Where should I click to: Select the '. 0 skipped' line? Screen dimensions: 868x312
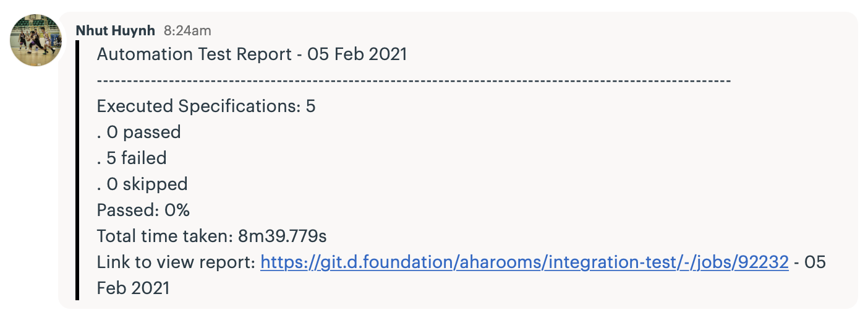point(142,184)
